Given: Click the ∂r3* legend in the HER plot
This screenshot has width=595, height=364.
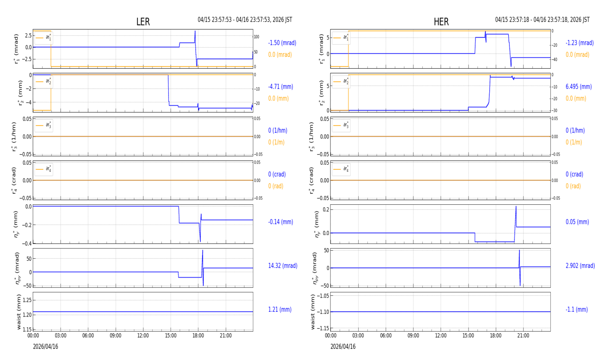Looking at the screenshot, I should [341, 125].
